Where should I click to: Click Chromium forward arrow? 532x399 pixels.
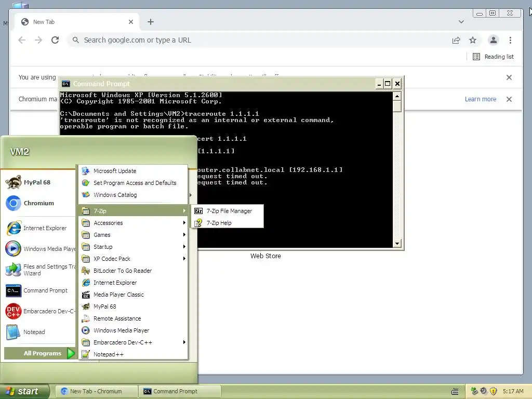point(38,40)
